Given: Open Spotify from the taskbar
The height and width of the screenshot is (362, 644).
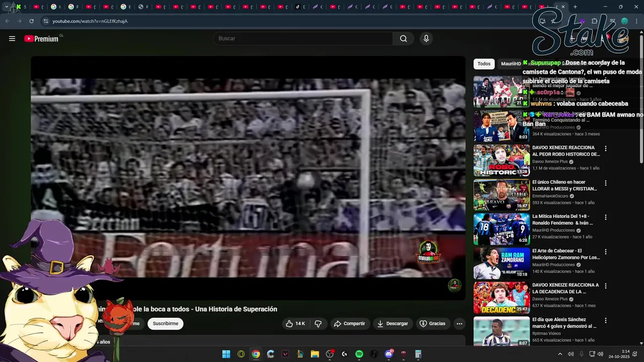Looking at the screenshot, I should coord(359,354).
